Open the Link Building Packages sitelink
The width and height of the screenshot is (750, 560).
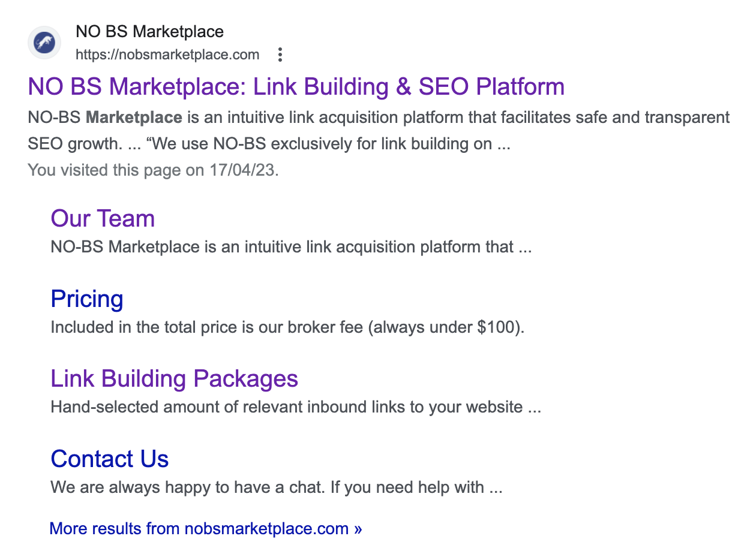click(174, 379)
